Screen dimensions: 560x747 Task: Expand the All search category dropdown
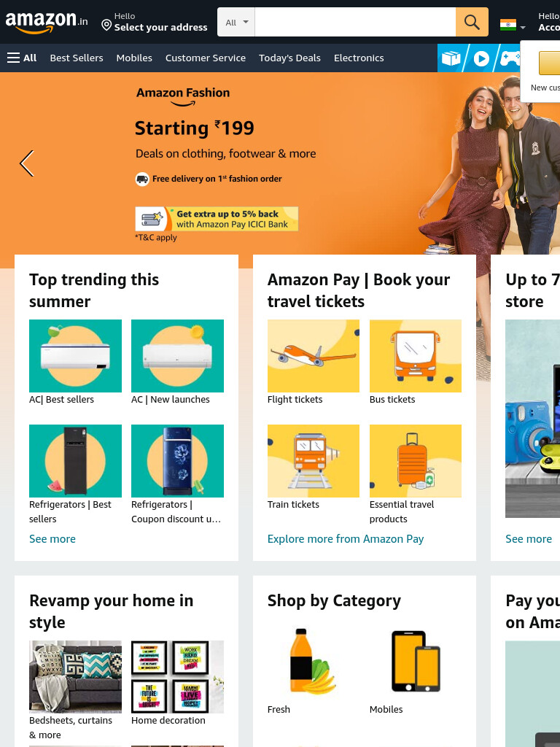click(237, 22)
